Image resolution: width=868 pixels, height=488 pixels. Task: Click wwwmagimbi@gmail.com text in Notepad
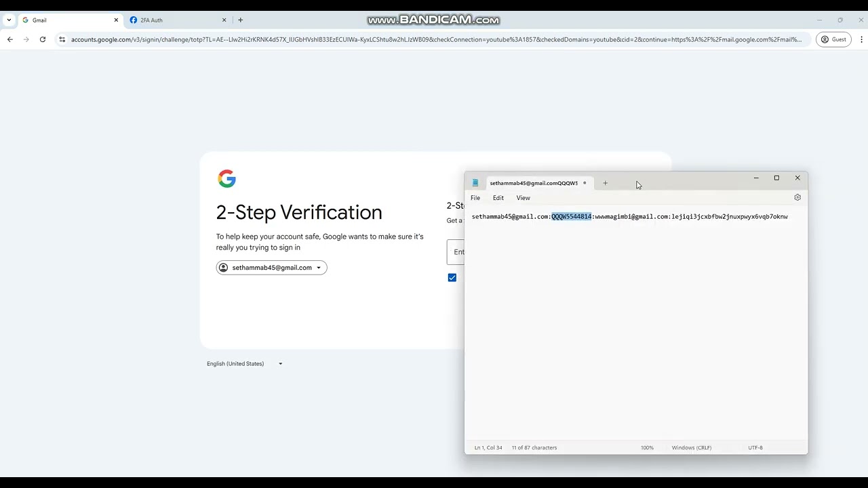pos(632,217)
